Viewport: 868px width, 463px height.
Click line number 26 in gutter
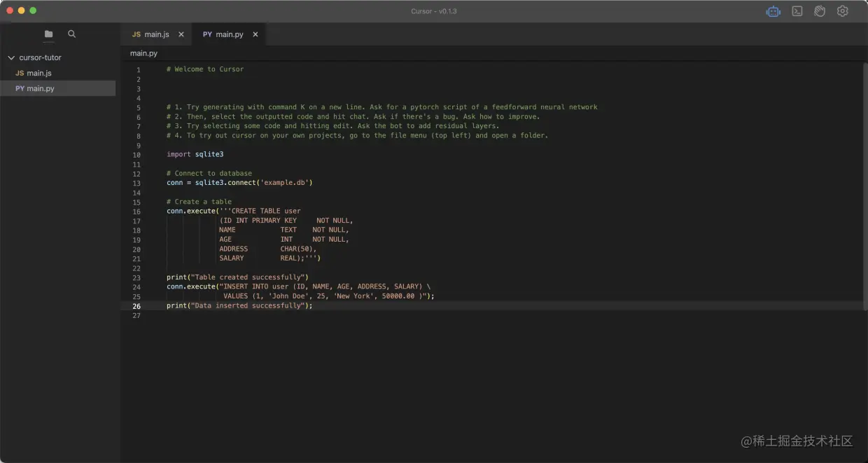pos(136,306)
